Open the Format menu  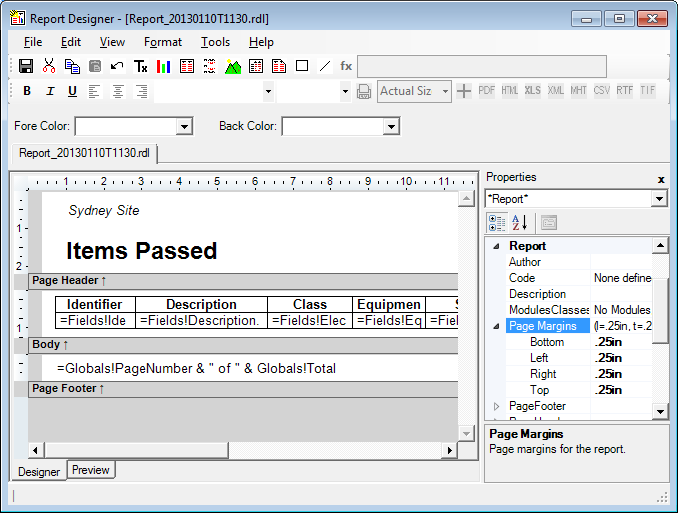pos(162,42)
